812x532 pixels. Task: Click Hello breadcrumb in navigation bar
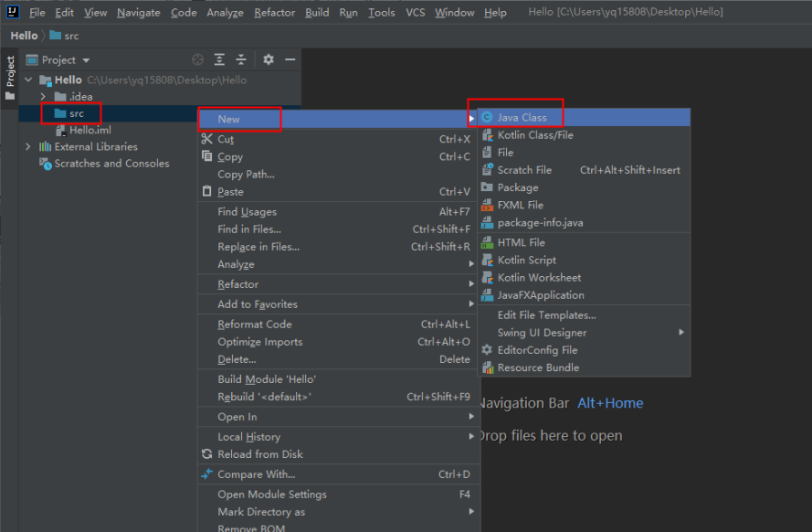click(x=24, y=36)
